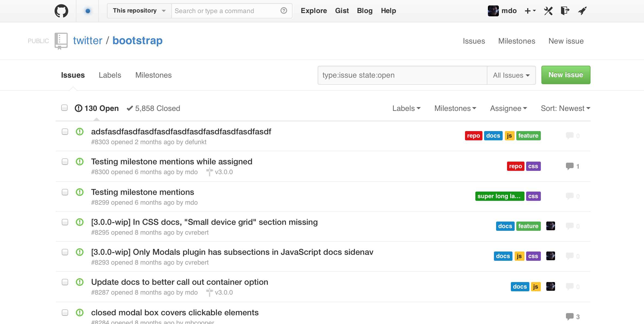This screenshot has height=324, width=644.
Task: Click open status icon of issue #8303
Action: pyautogui.click(x=79, y=132)
